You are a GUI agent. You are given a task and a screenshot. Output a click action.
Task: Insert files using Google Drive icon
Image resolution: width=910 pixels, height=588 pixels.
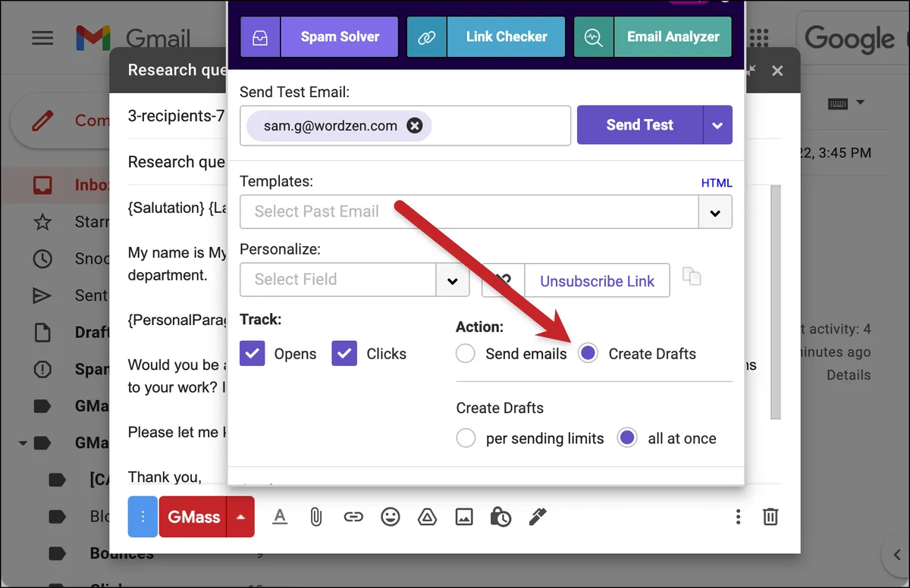(x=427, y=517)
